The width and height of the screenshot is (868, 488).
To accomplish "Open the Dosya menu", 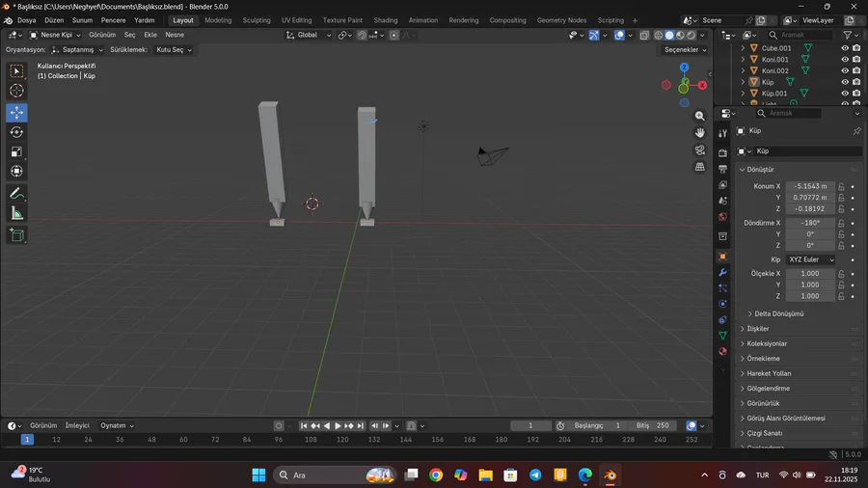I will 27,20.
